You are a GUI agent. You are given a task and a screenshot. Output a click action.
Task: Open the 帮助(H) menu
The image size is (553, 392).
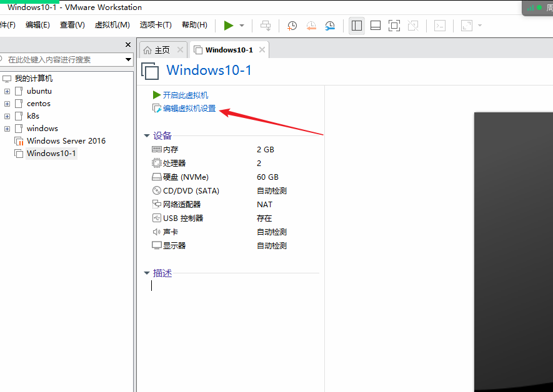click(194, 25)
